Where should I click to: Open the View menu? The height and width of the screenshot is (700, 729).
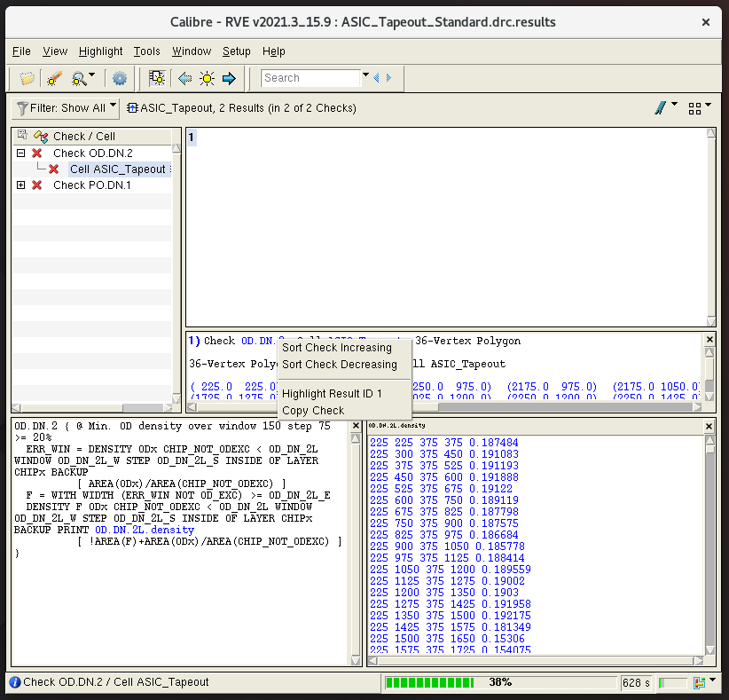pyautogui.click(x=55, y=51)
